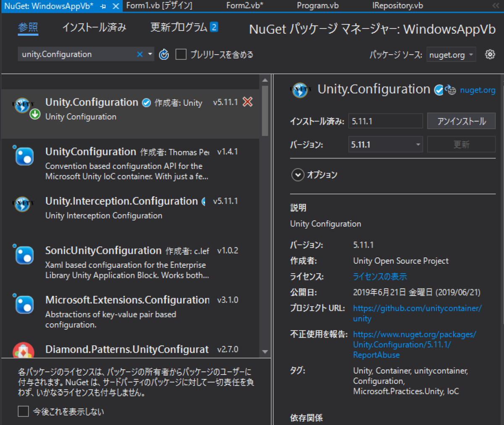Click the verified badge in details pane header
This screenshot has width=504, height=425.
439,90
